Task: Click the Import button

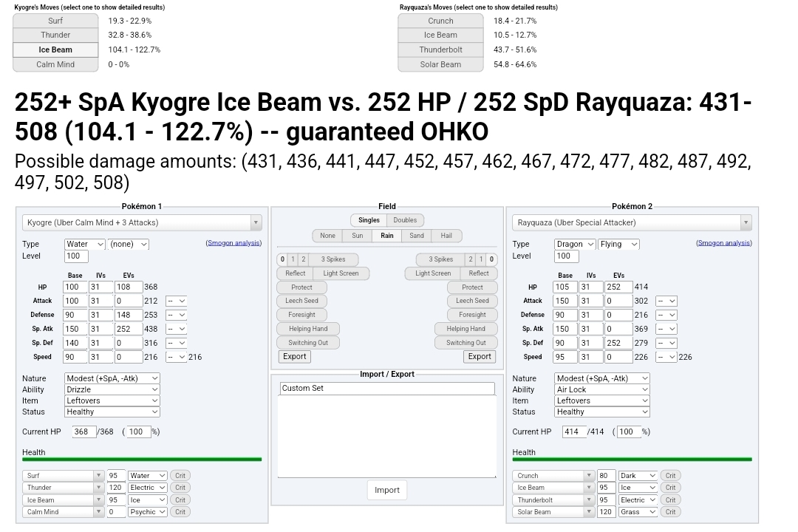Action: 387,490
